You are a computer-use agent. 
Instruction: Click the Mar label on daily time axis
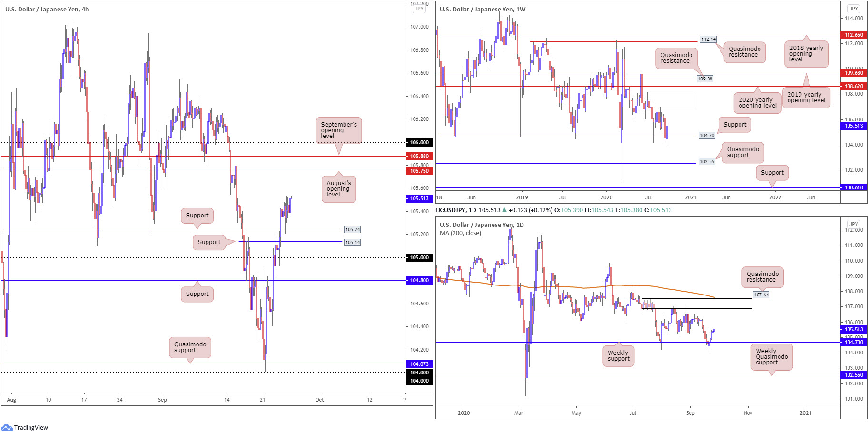[x=519, y=413]
